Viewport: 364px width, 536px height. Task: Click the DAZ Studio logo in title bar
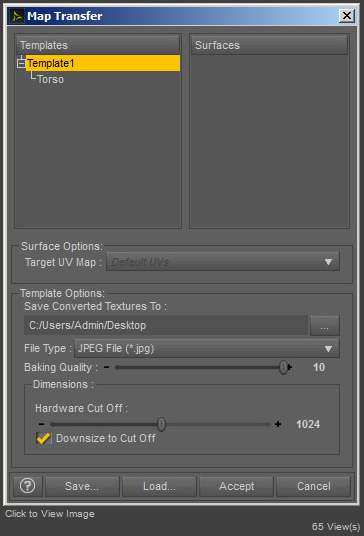tap(17, 16)
